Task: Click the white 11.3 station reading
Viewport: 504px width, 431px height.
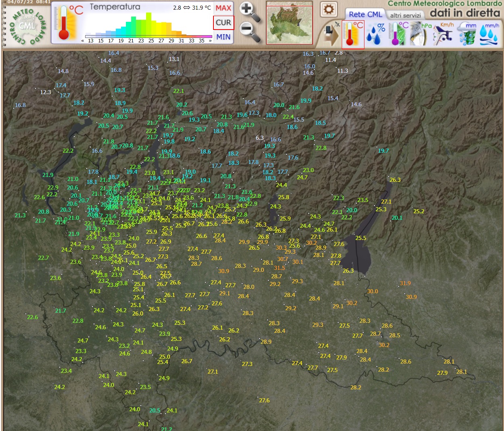Action: click(x=343, y=71)
